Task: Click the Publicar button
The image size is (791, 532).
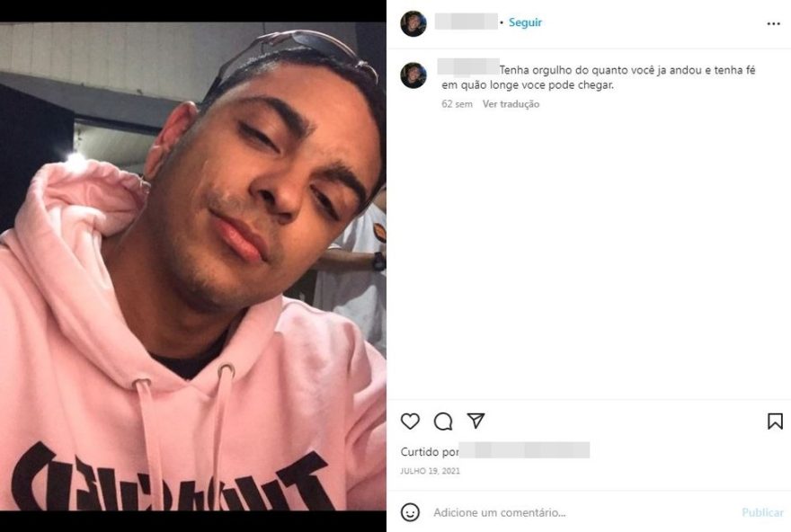Action: pyautogui.click(x=762, y=512)
